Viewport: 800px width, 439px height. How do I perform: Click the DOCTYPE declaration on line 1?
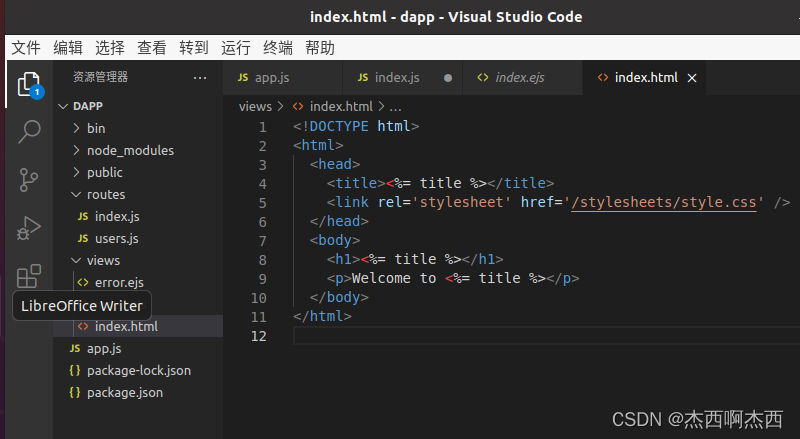[356, 126]
